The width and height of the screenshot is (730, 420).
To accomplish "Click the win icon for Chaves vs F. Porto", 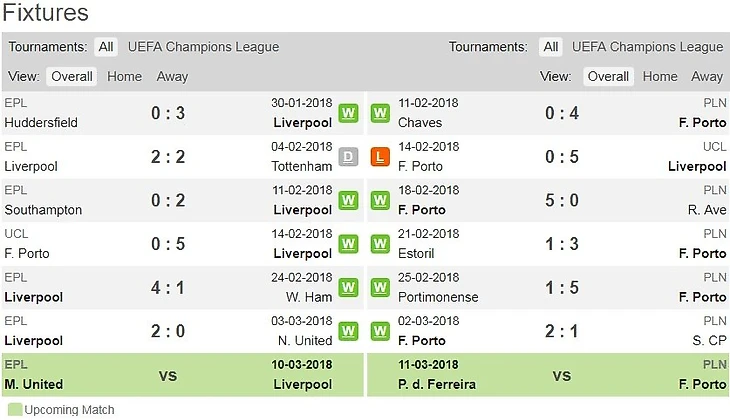I will 379,113.
